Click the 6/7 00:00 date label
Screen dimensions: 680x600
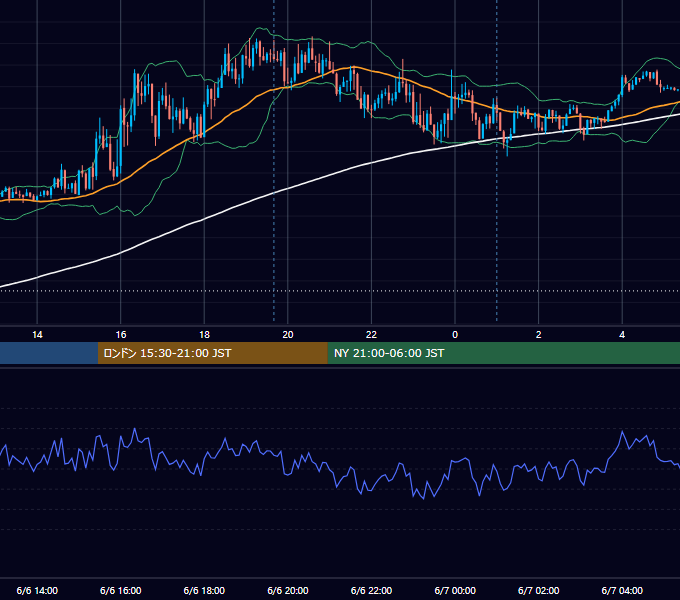pos(455,590)
